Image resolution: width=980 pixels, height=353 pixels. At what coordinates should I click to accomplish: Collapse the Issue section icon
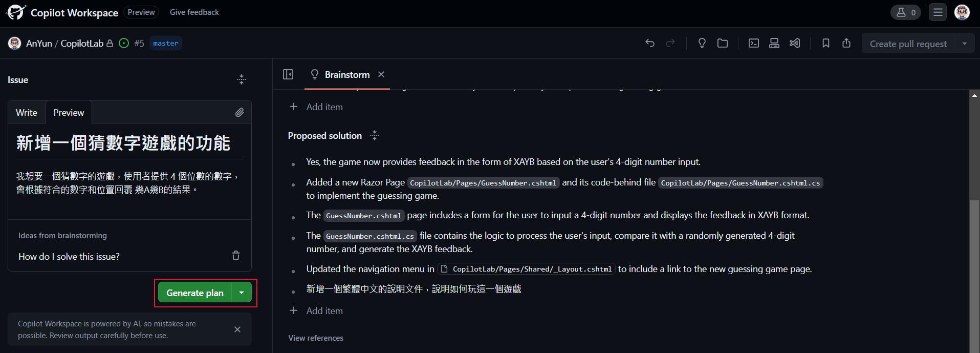242,79
